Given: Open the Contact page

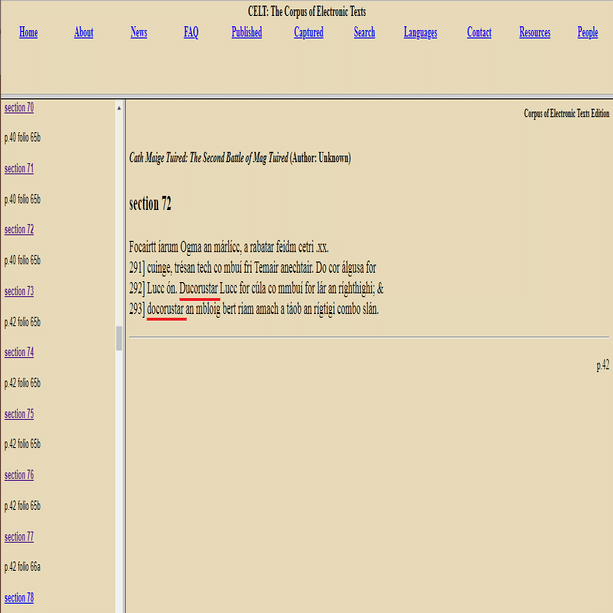Looking at the screenshot, I should point(479,32).
